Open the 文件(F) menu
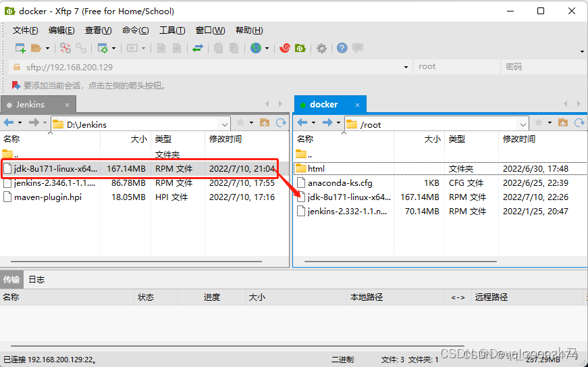 coord(25,30)
